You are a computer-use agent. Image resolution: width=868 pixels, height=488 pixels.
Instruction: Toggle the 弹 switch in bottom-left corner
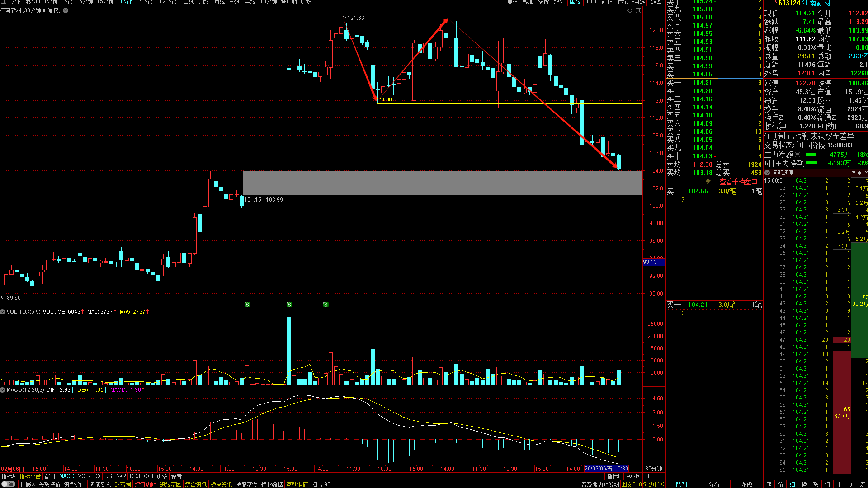8,484
